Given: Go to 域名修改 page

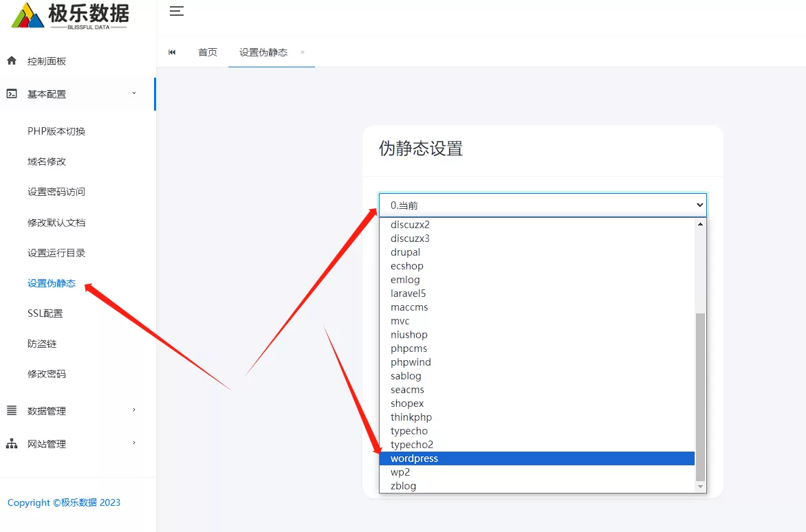Looking at the screenshot, I should (47, 162).
